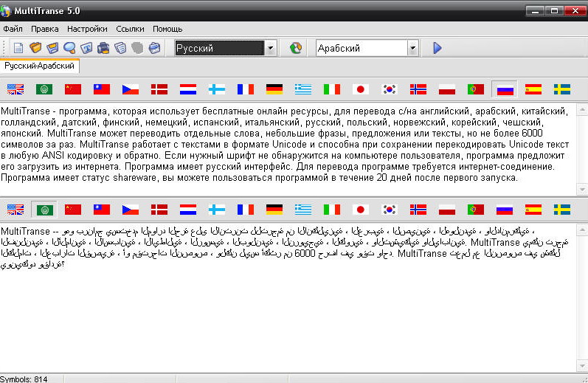This screenshot has width=588, height=383.
Task: Pick German flag in source flag row
Action: [x=274, y=89]
